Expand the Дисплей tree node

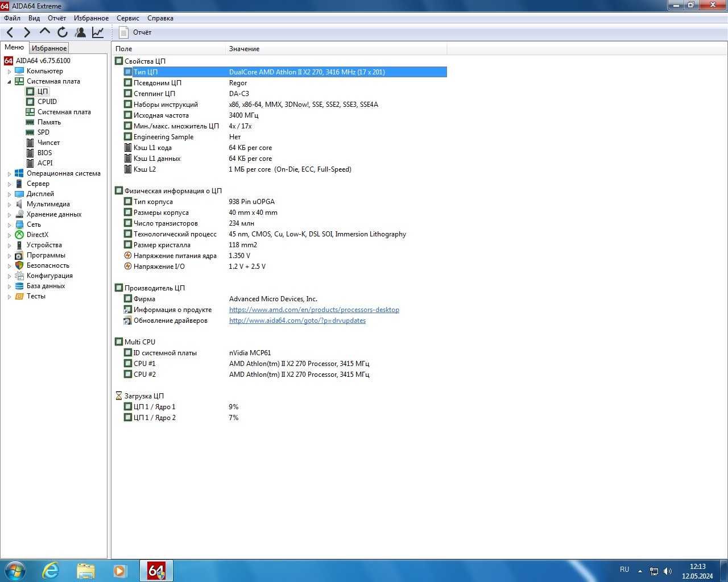9,194
